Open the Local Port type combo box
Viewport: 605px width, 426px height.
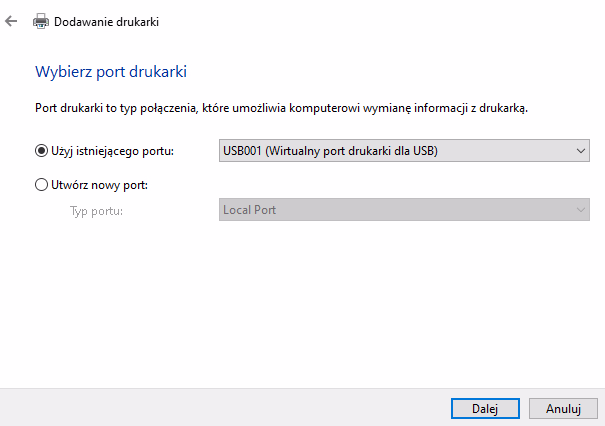pos(396,210)
